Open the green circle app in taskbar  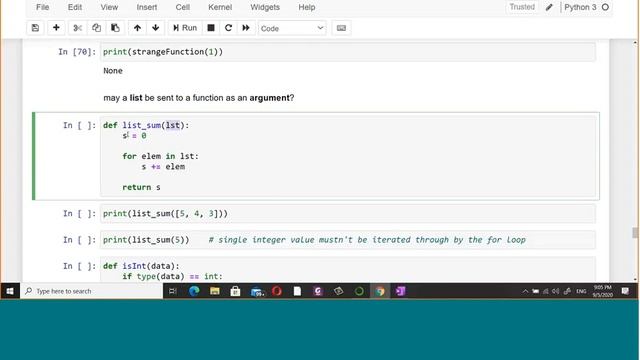click(359, 291)
